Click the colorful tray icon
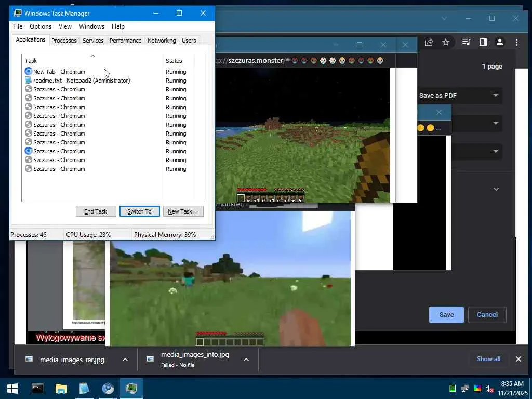Viewport: 532px width, 399px height. point(477,389)
